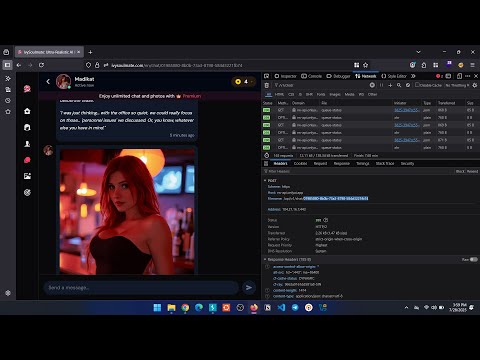Pick an element with devtools picker
The image size is (480, 360).
tap(267, 76)
